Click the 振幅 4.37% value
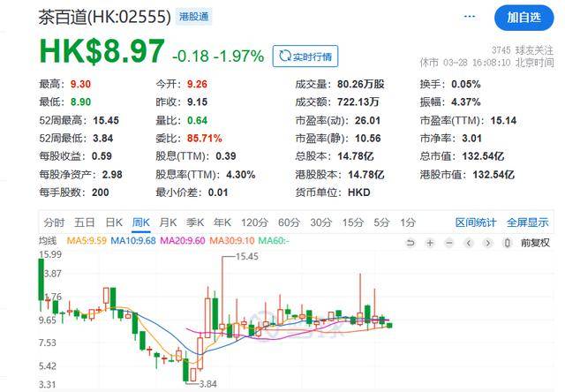Viewport: 565px width, 392px height. 466,102
